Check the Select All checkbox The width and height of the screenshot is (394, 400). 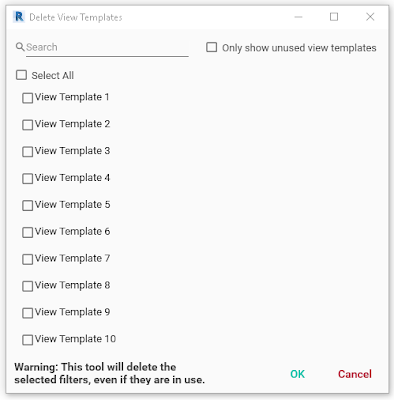click(x=21, y=75)
